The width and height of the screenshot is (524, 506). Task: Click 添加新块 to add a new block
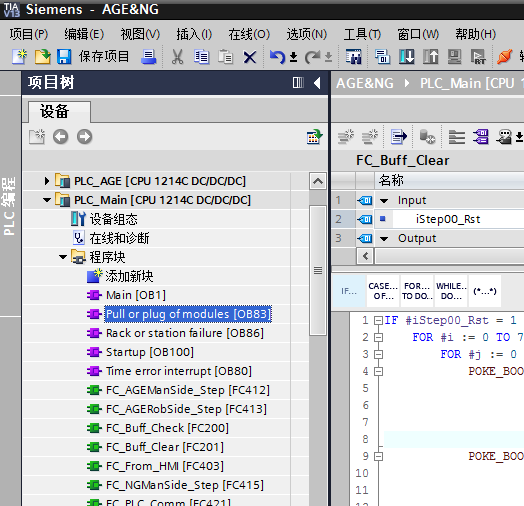pos(129,276)
